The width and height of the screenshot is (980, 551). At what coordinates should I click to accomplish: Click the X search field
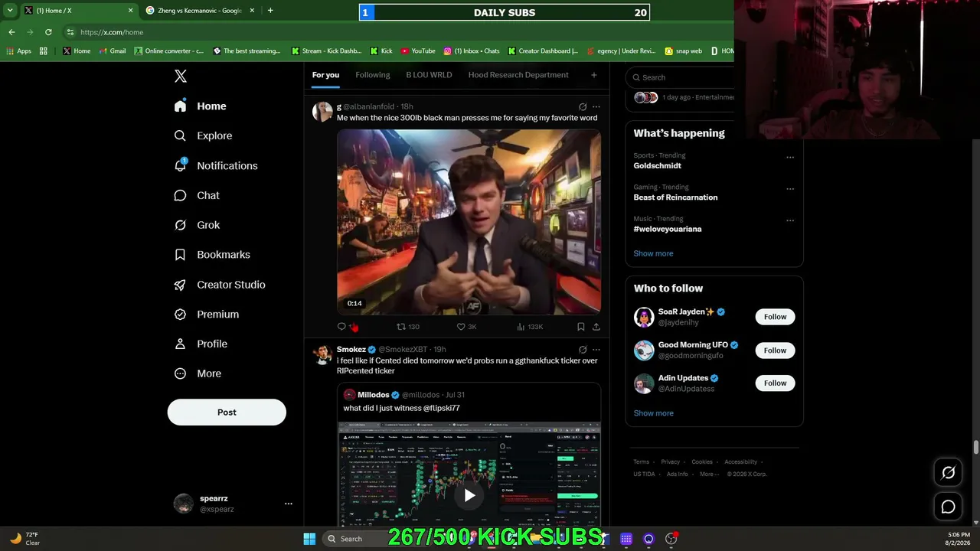(680, 77)
